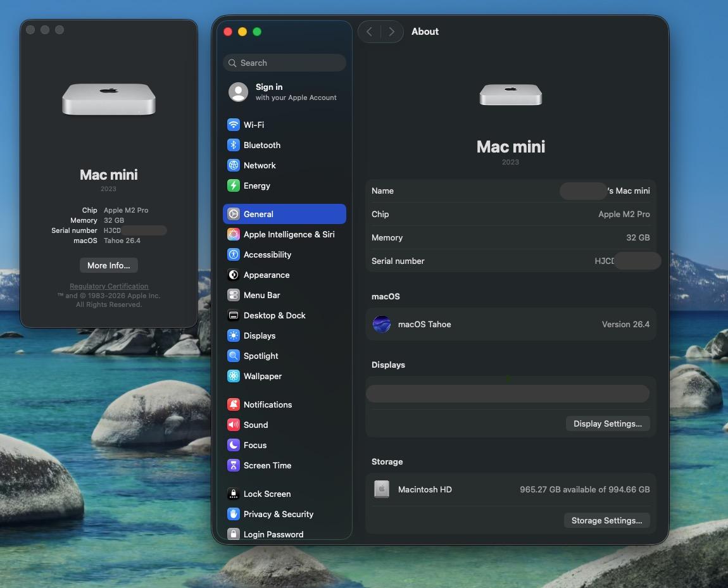Open the Wi-Fi settings icon

(x=234, y=125)
